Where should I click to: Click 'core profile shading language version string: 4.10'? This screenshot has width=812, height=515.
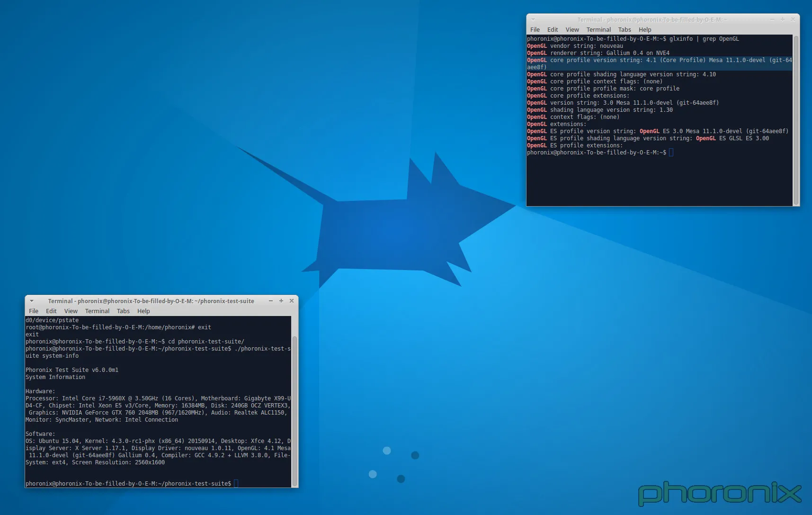[x=622, y=74]
